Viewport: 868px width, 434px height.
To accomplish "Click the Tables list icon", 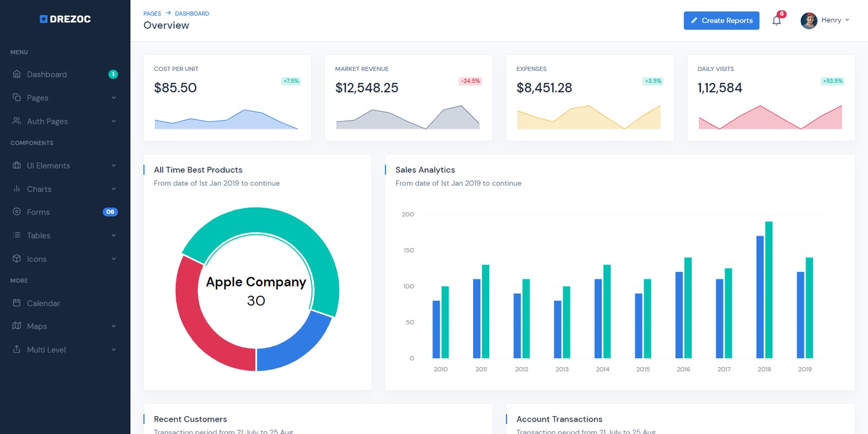I will click(17, 235).
